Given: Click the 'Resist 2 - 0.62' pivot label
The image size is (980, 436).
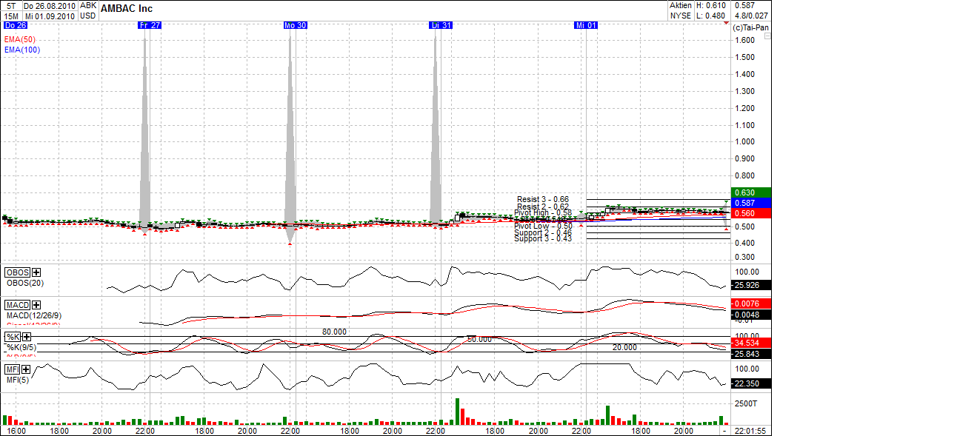Looking at the screenshot, I should tap(543, 207).
